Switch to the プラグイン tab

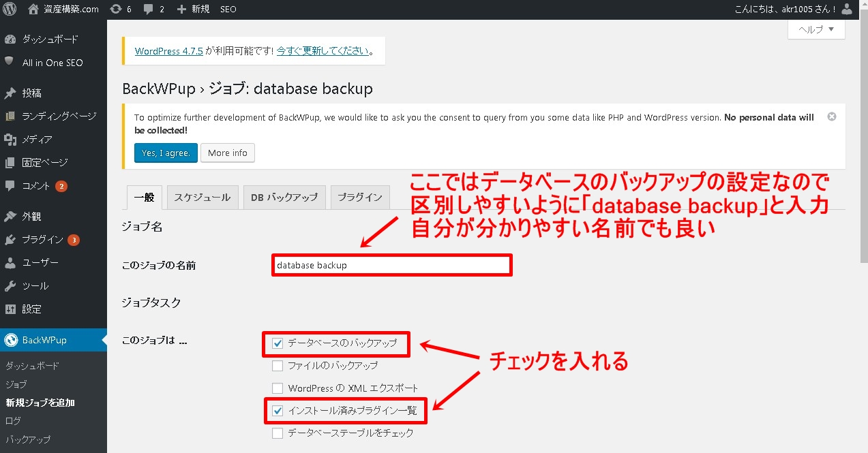click(x=360, y=197)
